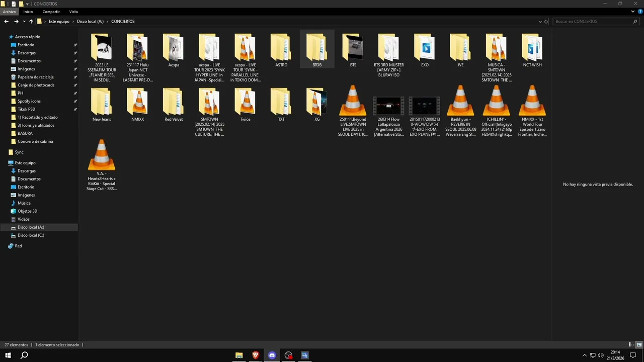Image resolution: width=644 pixels, height=362 pixels.
Task: Click Disco local (A:) in the address breadcrumb
Action: [90, 22]
